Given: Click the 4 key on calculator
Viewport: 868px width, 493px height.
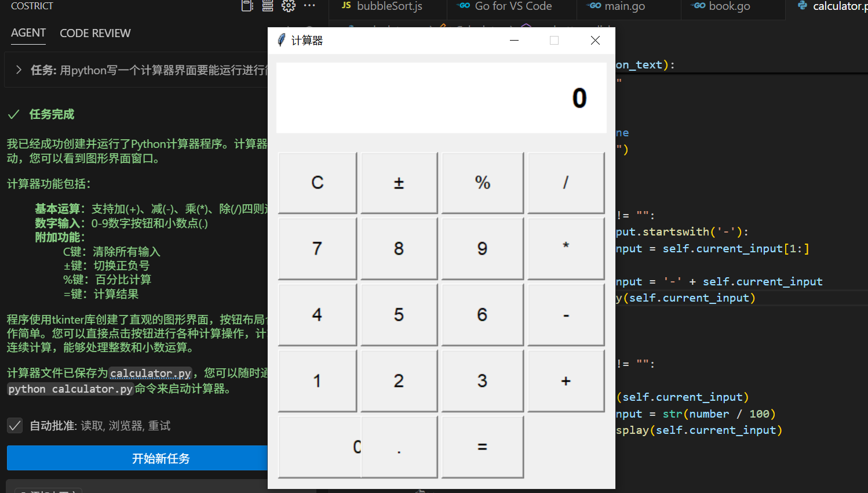Looking at the screenshot, I should tap(317, 315).
